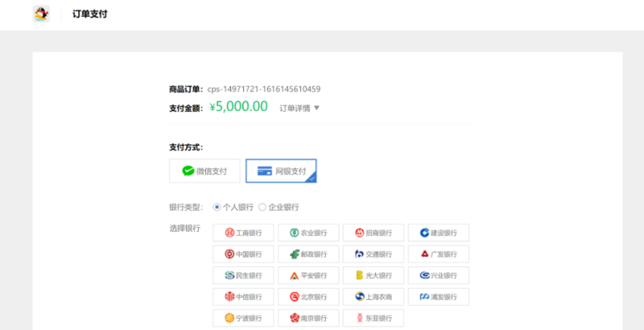The image size is (644, 330).
Task: Click the 交通银行 logo icon
Action: coord(359,254)
